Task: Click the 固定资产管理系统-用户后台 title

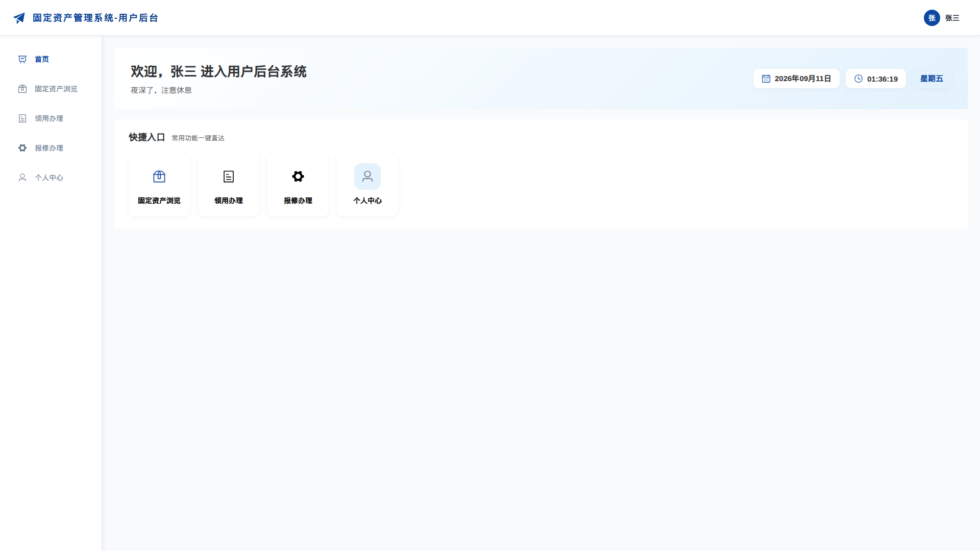Action: 95,18
